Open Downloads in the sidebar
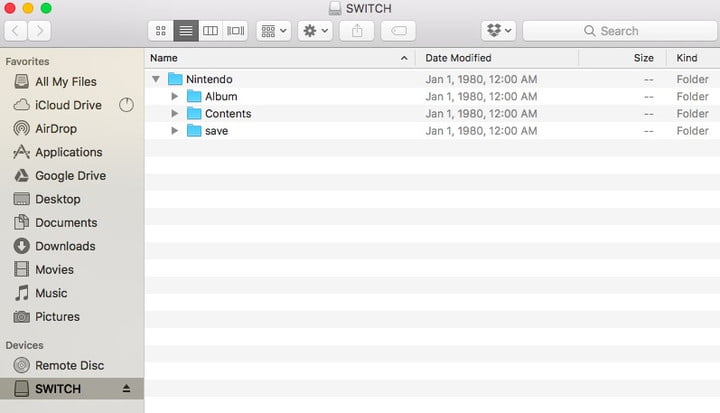The width and height of the screenshot is (720, 413). pyautogui.click(x=65, y=246)
